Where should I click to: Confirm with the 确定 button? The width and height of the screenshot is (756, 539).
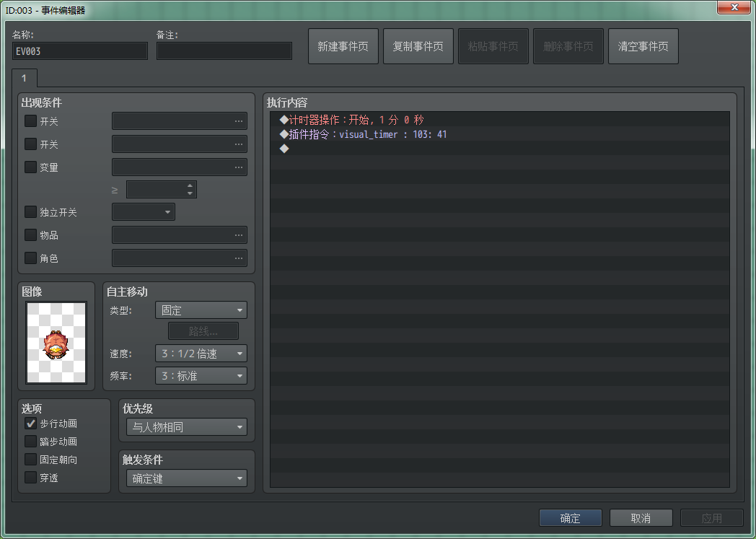click(571, 518)
